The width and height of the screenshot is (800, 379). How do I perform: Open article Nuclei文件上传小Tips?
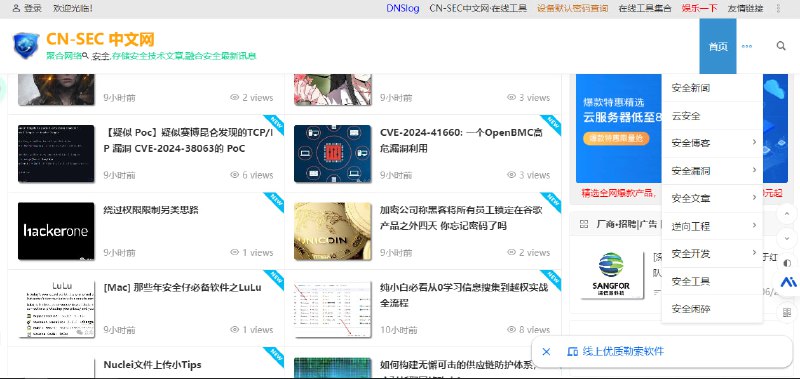click(153, 365)
